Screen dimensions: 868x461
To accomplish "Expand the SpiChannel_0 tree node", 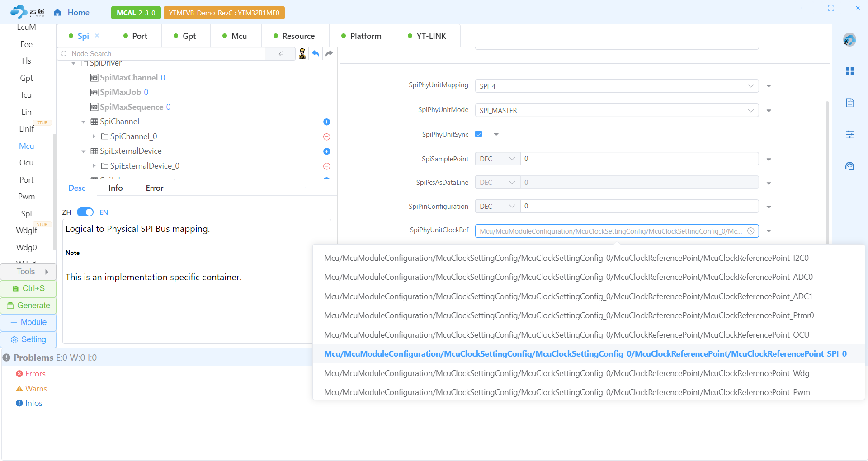I will pos(94,136).
